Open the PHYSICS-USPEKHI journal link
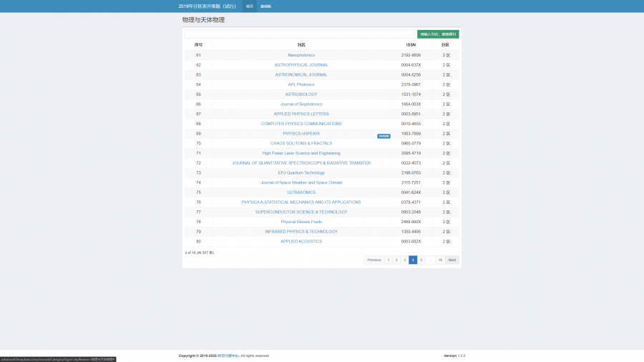644x362 pixels. pos(301,134)
